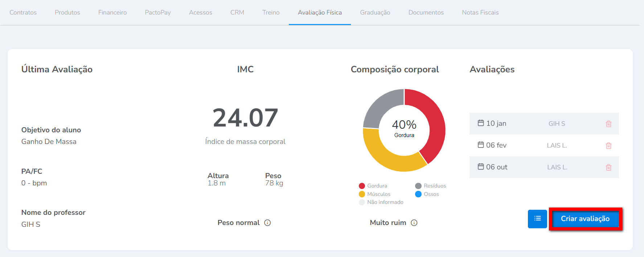This screenshot has height=257, width=644.
Task: Toggle Não informado legend entry
Action: pos(381,202)
